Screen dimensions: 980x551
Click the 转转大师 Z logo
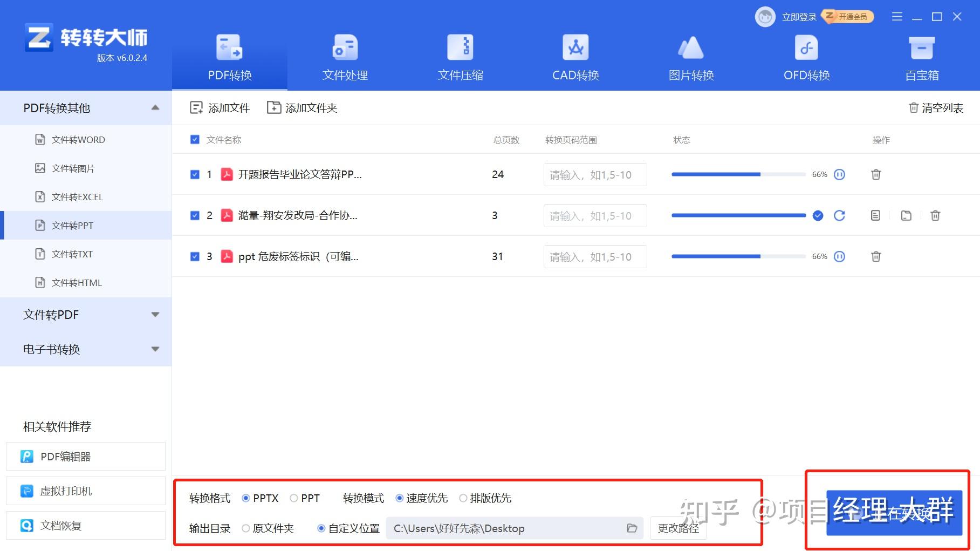pyautogui.click(x=39, y=37)
